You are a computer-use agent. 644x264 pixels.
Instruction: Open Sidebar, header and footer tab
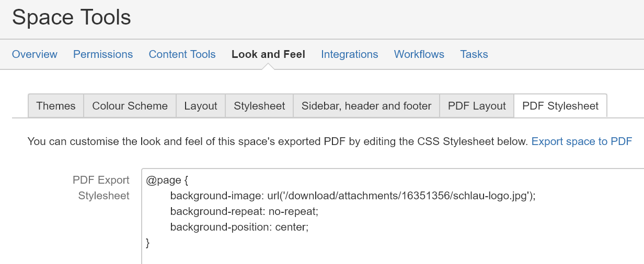click(x=366, y=106)
